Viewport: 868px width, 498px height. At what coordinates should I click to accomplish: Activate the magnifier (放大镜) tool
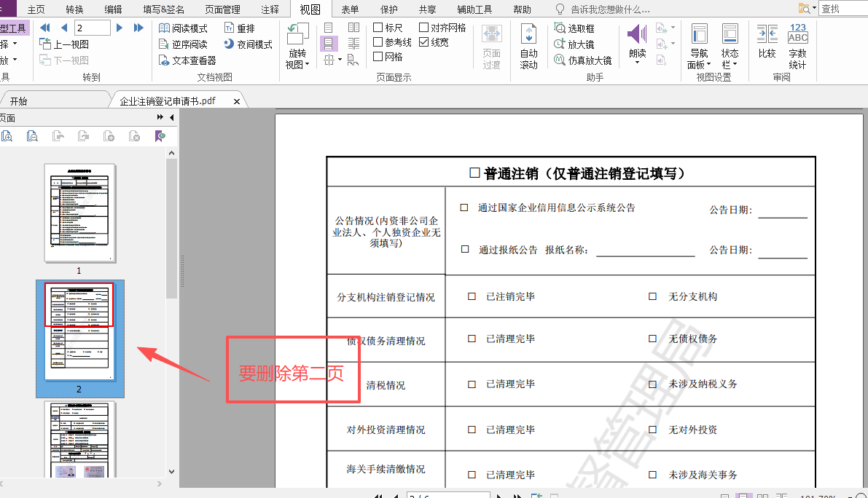click(574, 44)
